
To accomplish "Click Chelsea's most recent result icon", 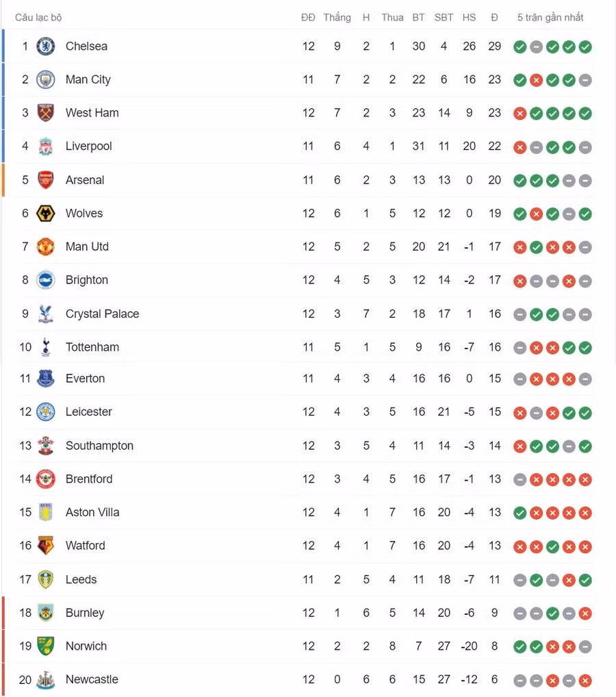I will (585, 47).
